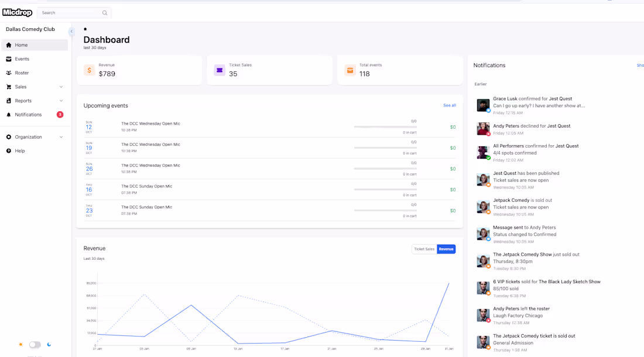The image size is (644, 357).
Task: Open Reports menu item
Action: pos(35,101)
